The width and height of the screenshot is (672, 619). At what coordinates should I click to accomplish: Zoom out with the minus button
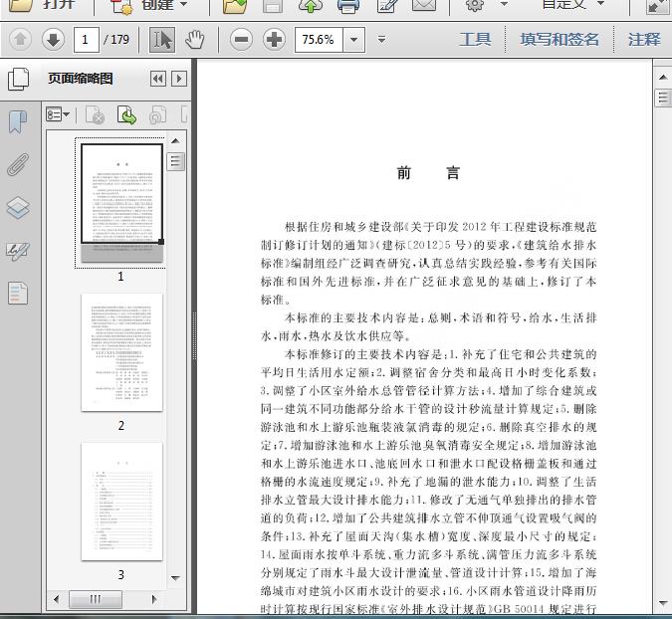241,40
